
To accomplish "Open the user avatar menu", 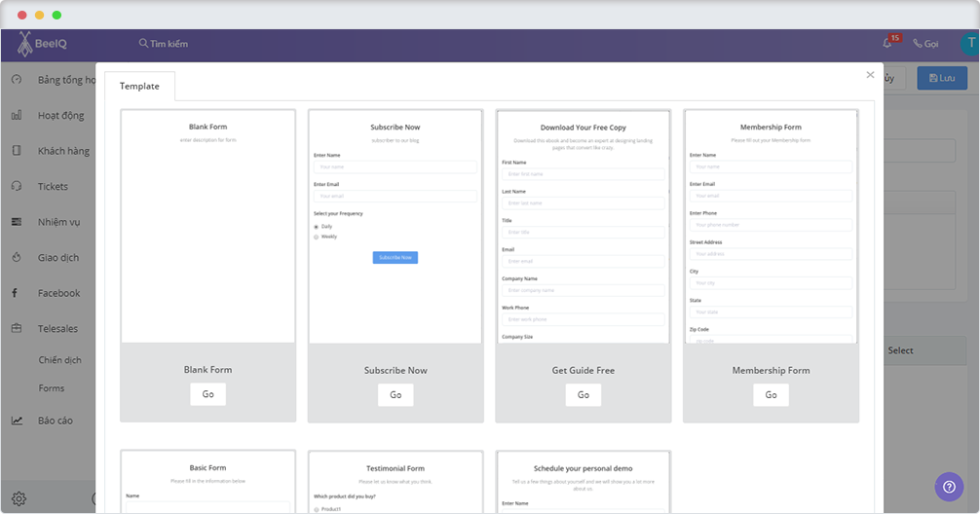I will tap(969, 44).
